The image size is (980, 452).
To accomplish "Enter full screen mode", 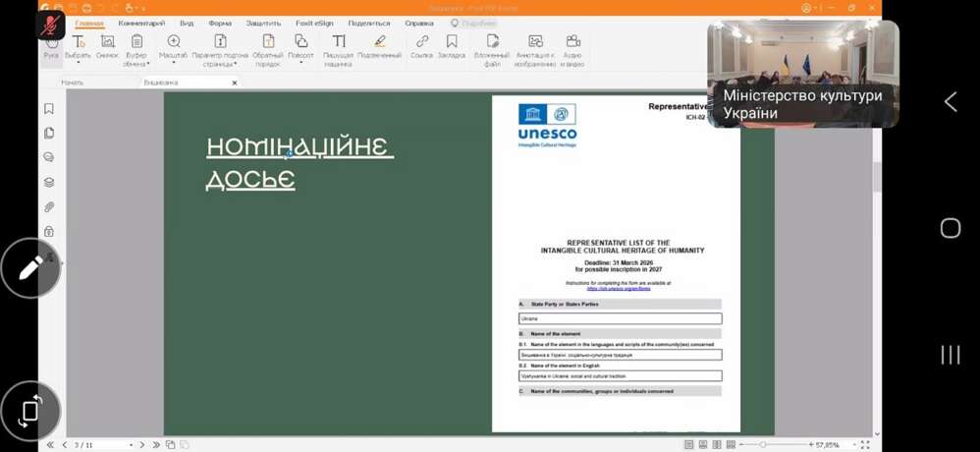I will coord(865,444).
